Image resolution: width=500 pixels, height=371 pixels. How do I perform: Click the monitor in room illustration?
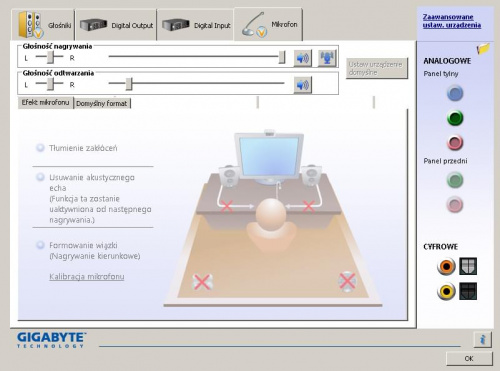[269, 157]
